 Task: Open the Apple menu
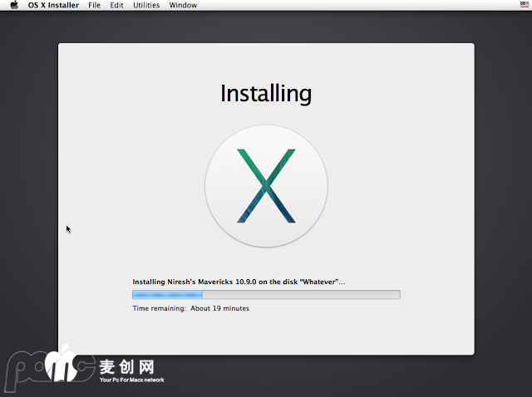pyautogui.click(x=14, y=5)
